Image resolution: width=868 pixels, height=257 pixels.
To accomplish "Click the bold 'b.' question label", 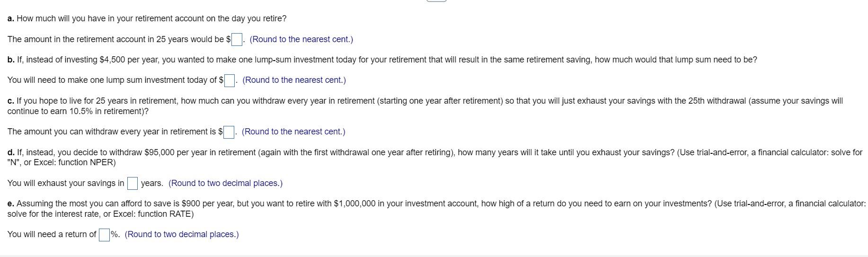I will tap(11, 60).
